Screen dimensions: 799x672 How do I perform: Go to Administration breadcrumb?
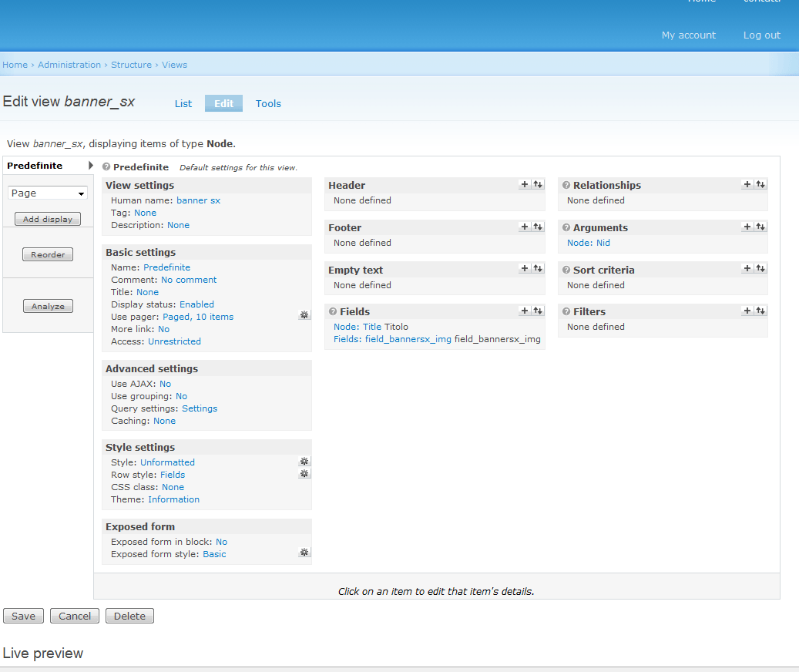click(69, 65)
